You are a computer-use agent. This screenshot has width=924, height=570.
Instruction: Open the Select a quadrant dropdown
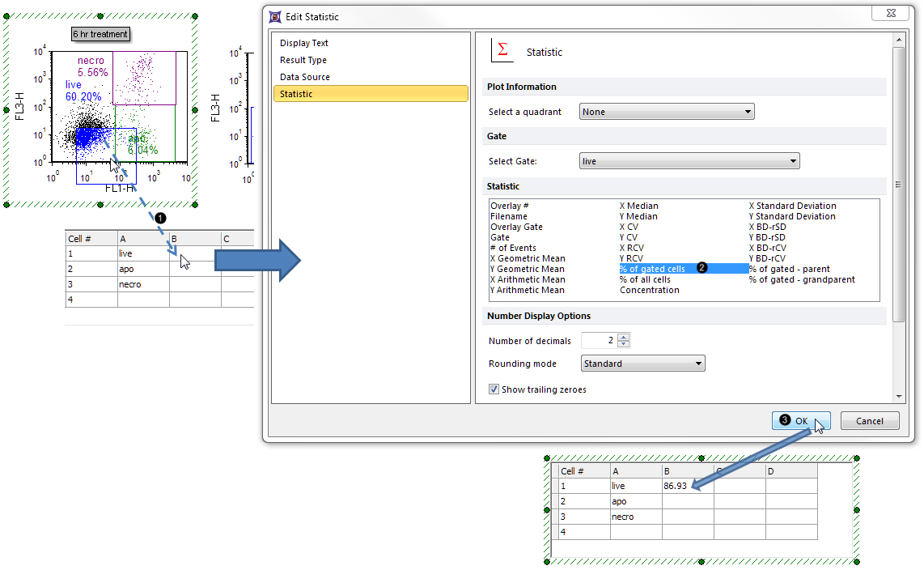[667, 112]
